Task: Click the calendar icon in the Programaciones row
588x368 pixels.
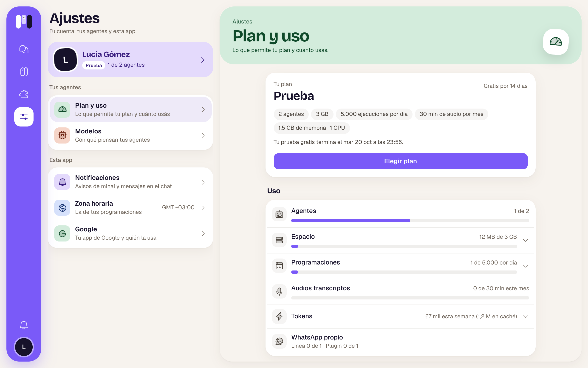Action: (x=279, y=266)
